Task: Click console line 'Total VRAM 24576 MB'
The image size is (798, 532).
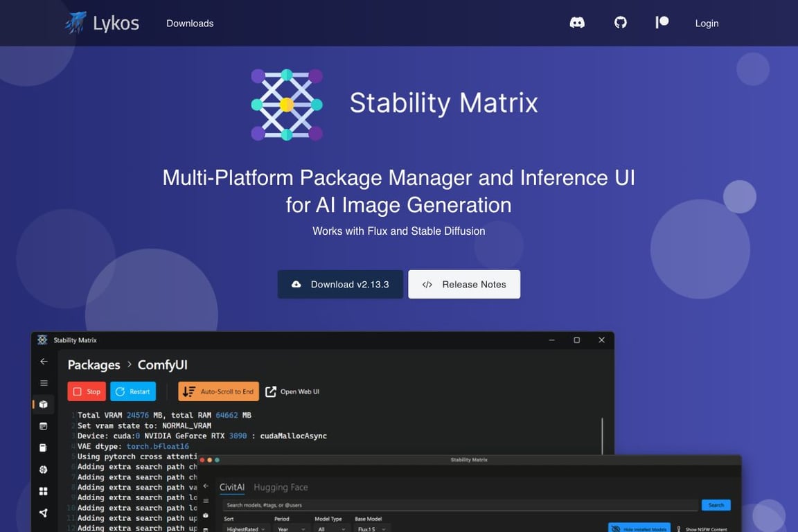Action: (x=164, y=416)
